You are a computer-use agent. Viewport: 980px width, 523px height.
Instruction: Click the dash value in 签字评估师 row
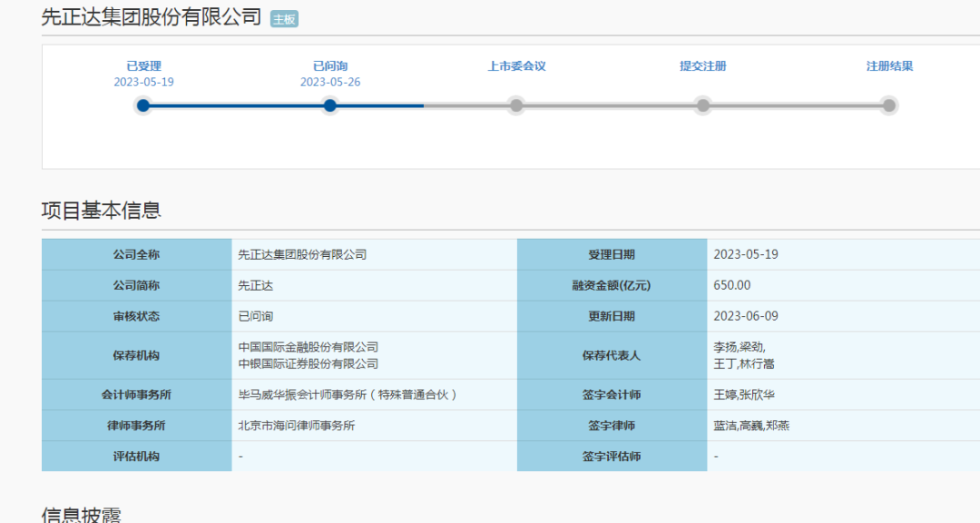tap(716, 457)
